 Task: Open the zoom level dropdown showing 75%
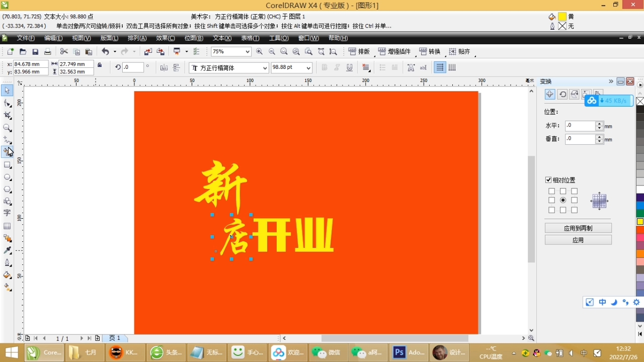point(248,51)
